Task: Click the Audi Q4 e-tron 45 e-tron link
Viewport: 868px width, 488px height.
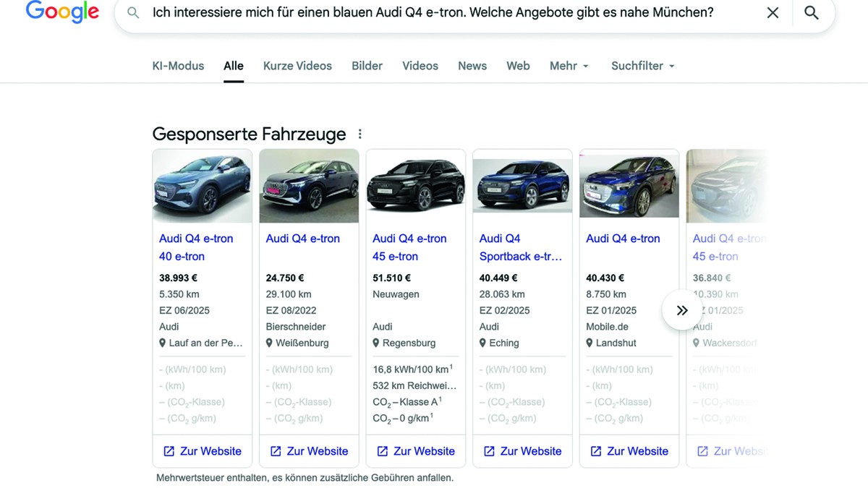Action: (409, 247)
